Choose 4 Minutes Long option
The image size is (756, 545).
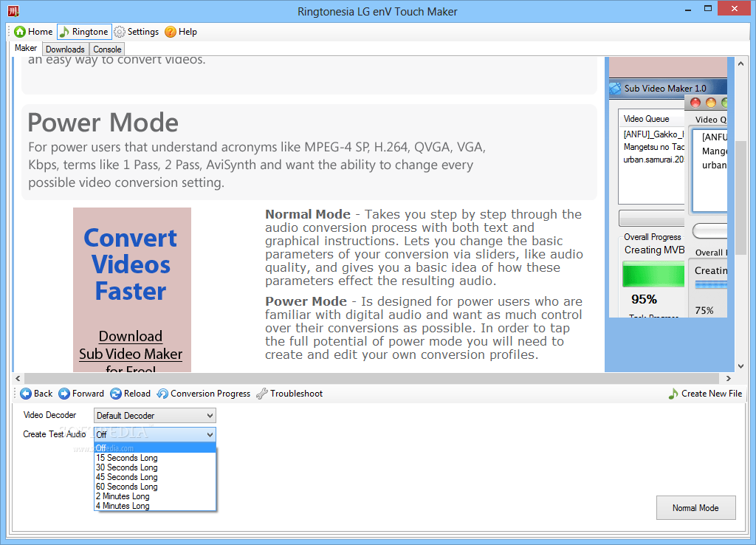(x=155, y=506)
